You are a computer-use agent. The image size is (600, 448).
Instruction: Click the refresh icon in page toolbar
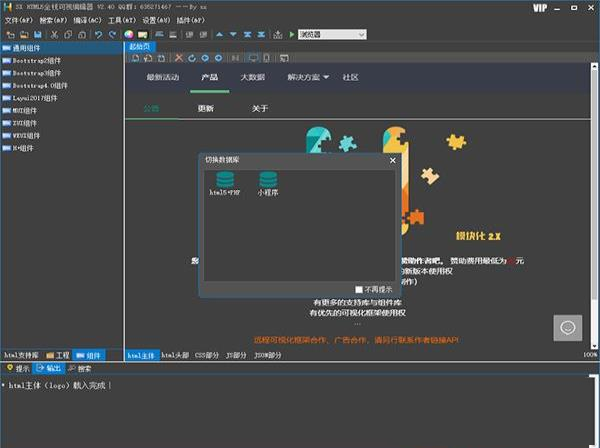click(x=192, y=58)
